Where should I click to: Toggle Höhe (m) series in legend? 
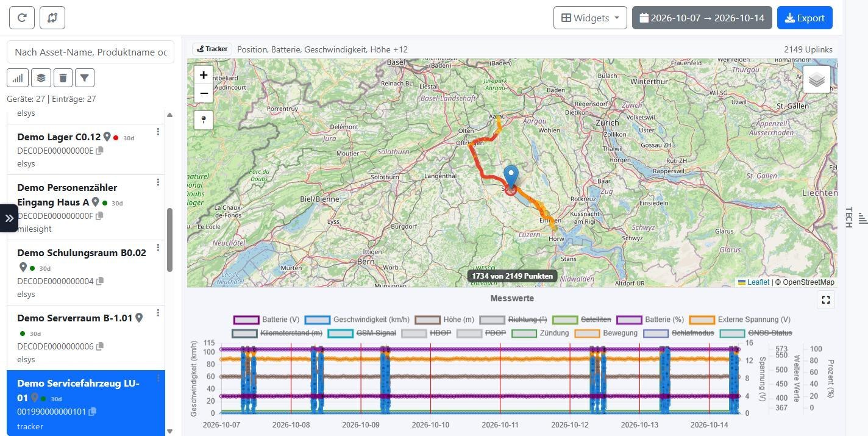coord(445,320)
